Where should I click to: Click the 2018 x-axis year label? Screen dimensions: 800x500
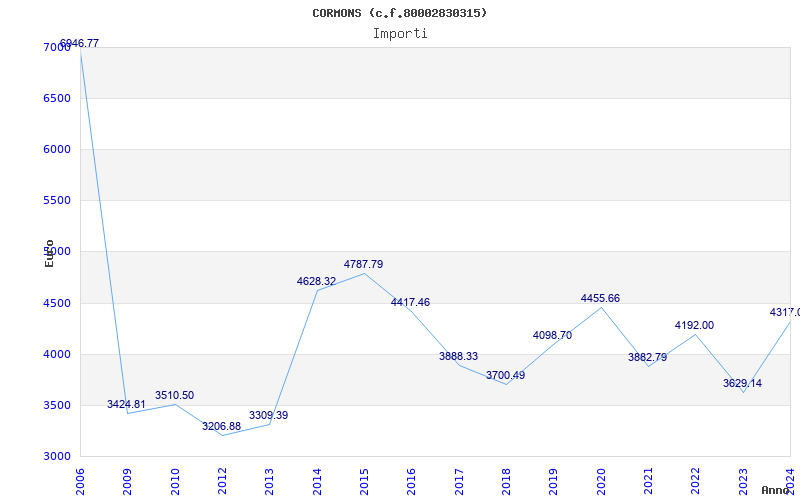click(x=506, y=482)
